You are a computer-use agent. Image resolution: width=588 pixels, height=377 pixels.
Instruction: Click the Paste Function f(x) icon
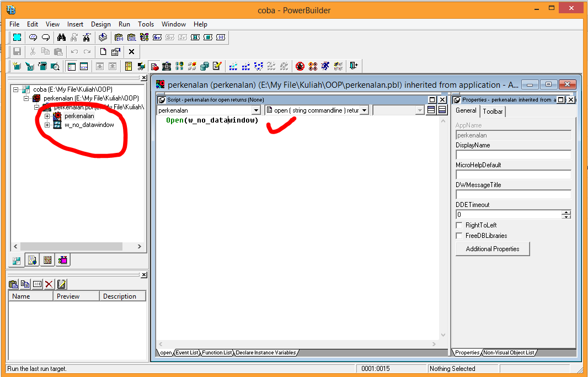pyautogui.click(x=119, y=37)
